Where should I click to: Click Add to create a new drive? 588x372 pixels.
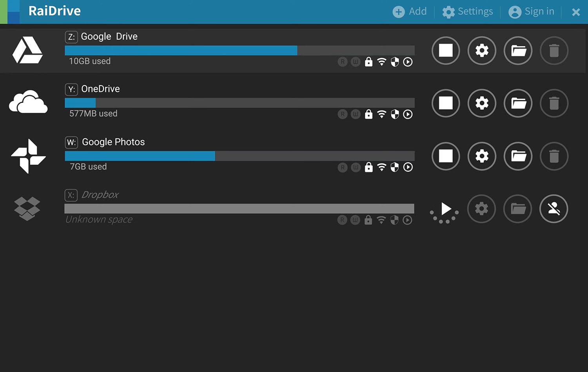(x=410, y=11)
